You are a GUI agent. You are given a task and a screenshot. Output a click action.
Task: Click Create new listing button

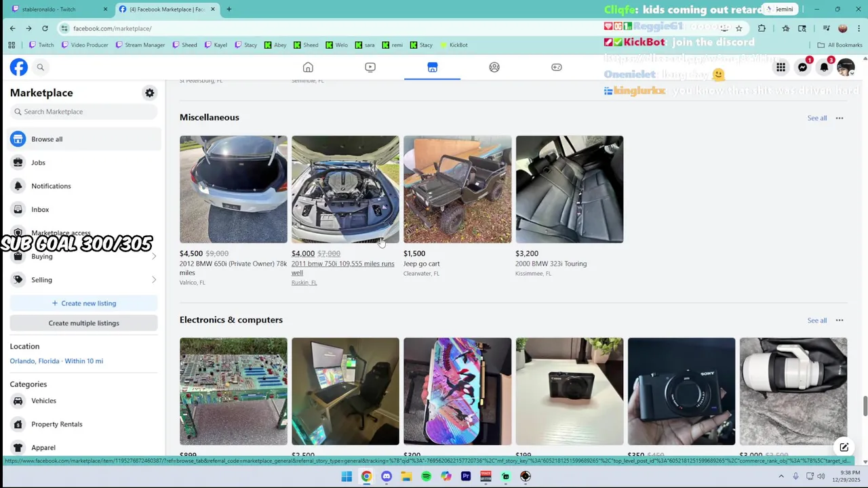pos(84,303)
